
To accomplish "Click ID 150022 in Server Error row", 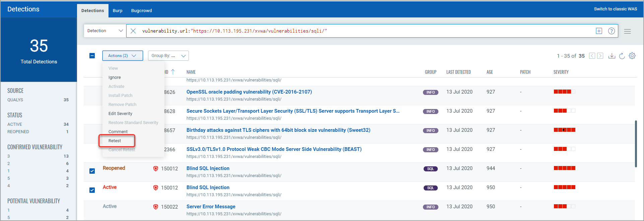I will (169, 207).
